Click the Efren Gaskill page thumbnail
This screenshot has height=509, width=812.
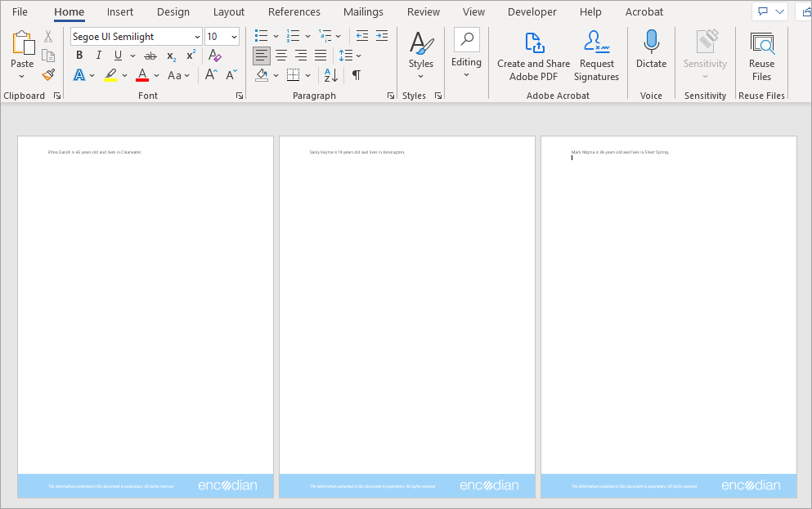click(x=146, y=317)
